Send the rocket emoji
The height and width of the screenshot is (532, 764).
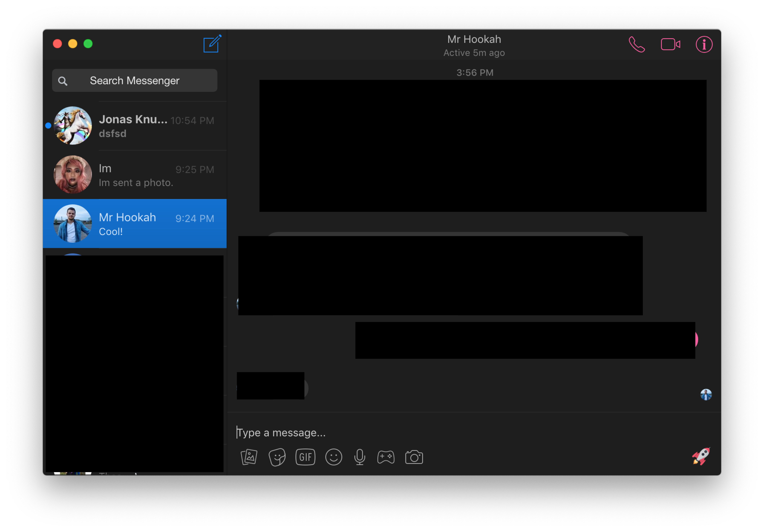[701, 456]
